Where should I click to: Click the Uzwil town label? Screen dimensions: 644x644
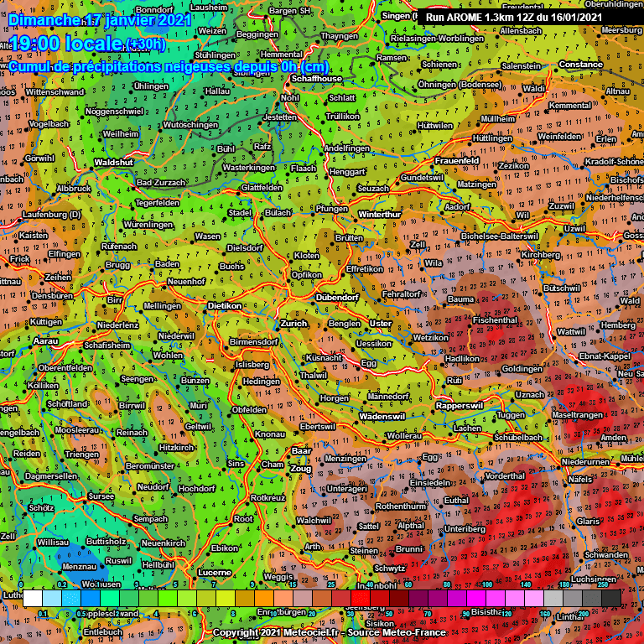click(x=575, y=228)
